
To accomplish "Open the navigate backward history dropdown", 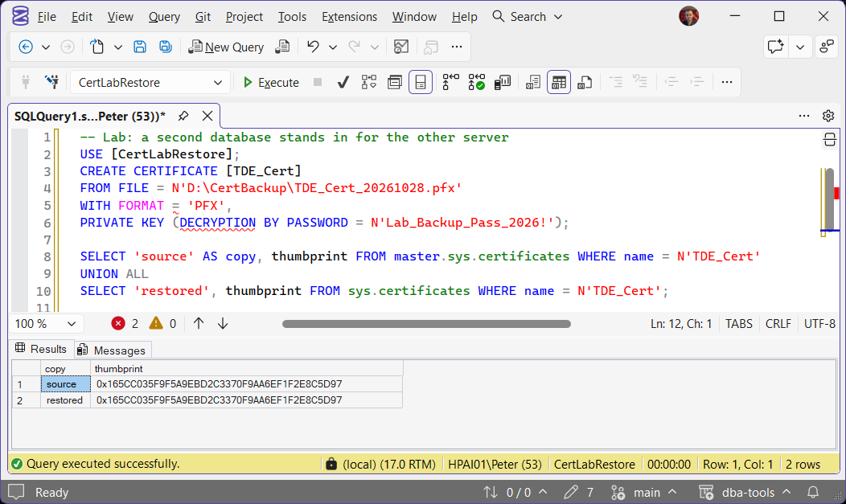I will 46,47.
